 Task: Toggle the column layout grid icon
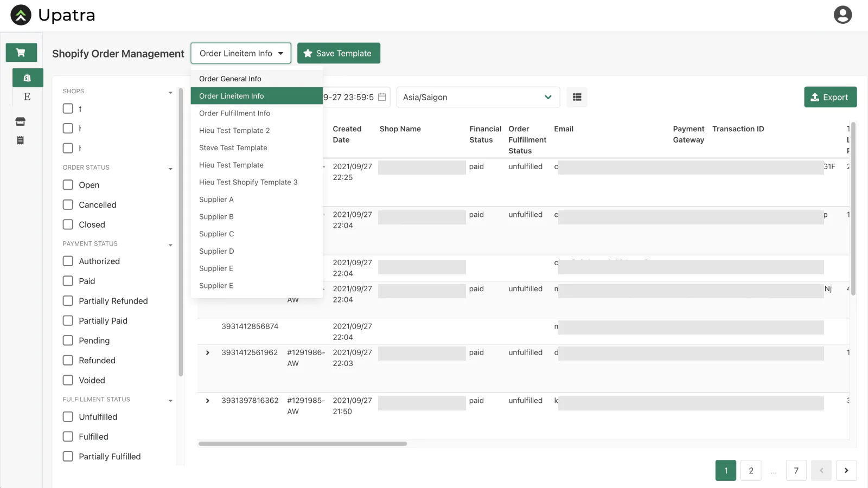tap(577, 97)
